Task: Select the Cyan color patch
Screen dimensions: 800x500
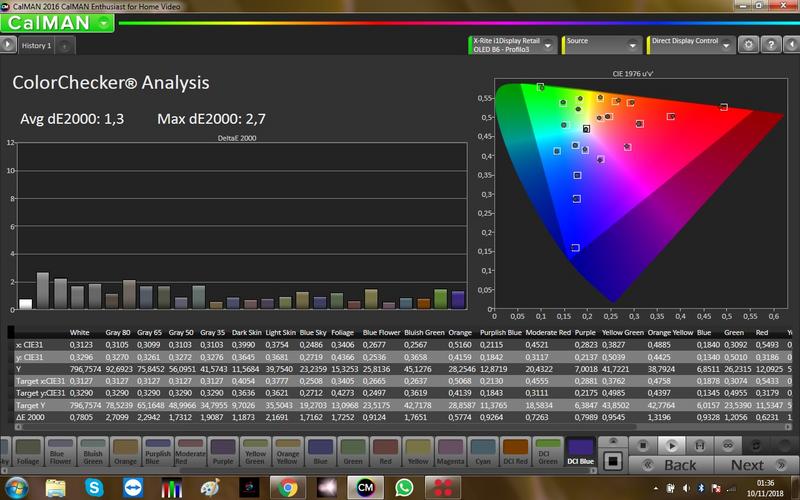Action: [x=483, y=452]
